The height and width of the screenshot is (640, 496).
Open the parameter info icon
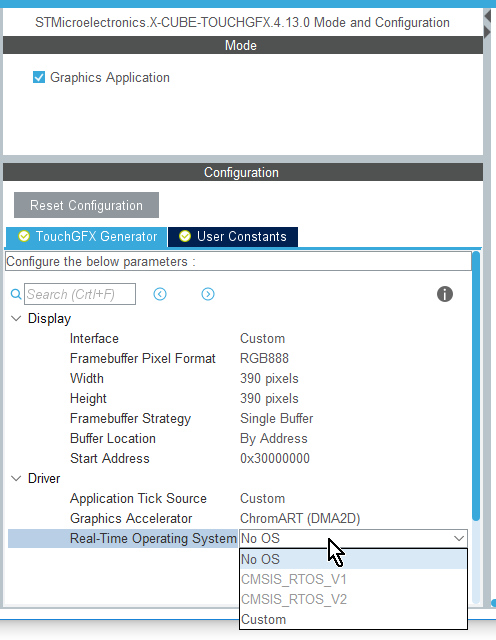coord(445,294)
